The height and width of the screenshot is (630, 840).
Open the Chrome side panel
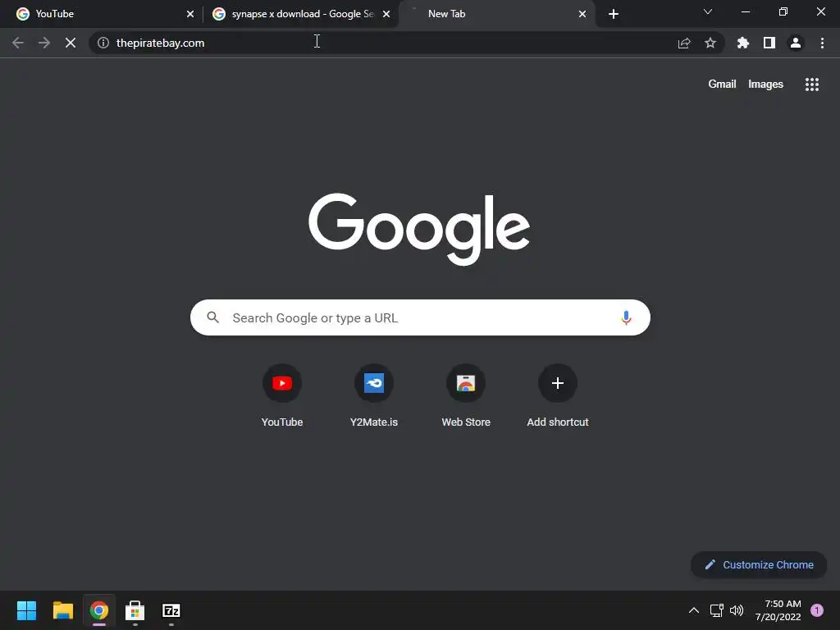[769, 43]
